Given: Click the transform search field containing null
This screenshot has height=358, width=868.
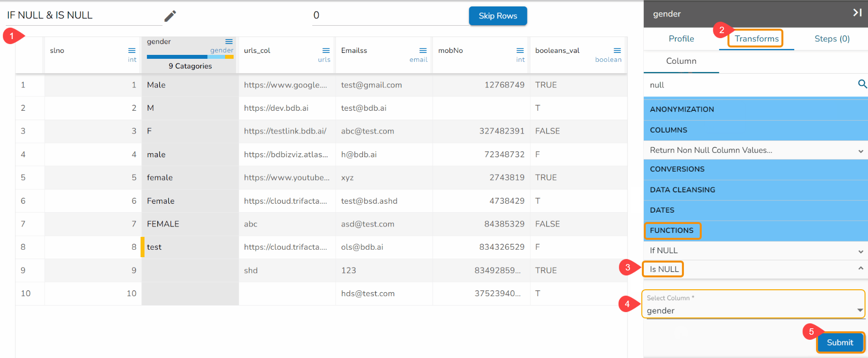Looking at the screenshot, I should [750, 85].
